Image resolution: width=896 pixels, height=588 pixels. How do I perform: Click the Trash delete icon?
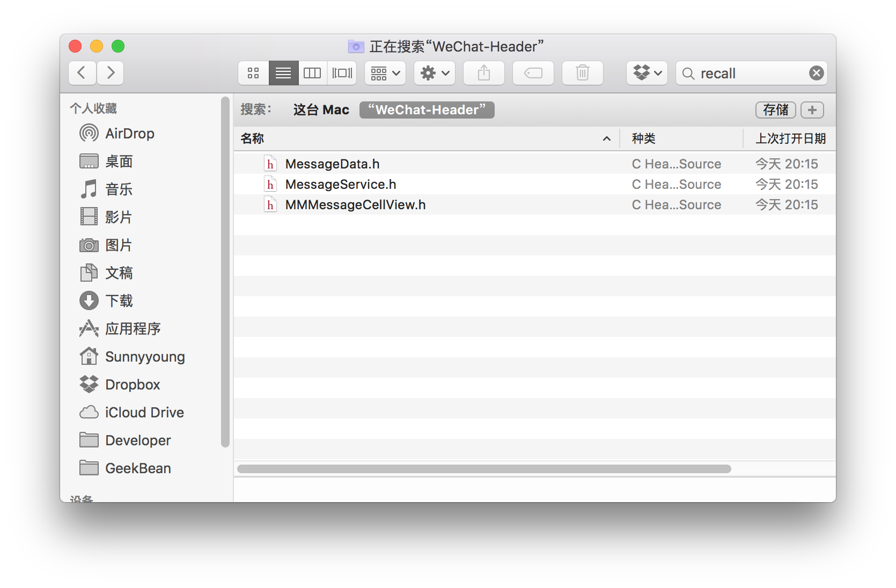click(583, 73)
